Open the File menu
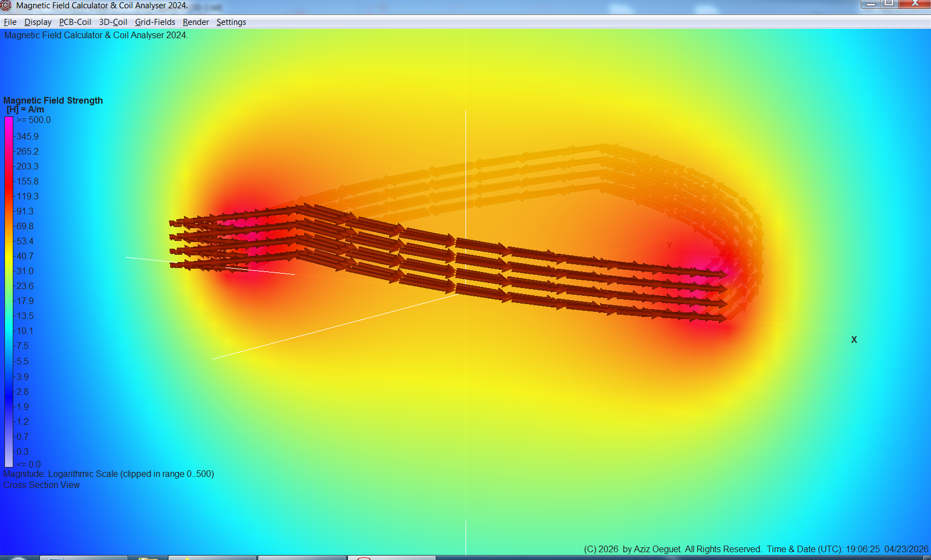Viewport: 931px width, 560px height. 9,22
